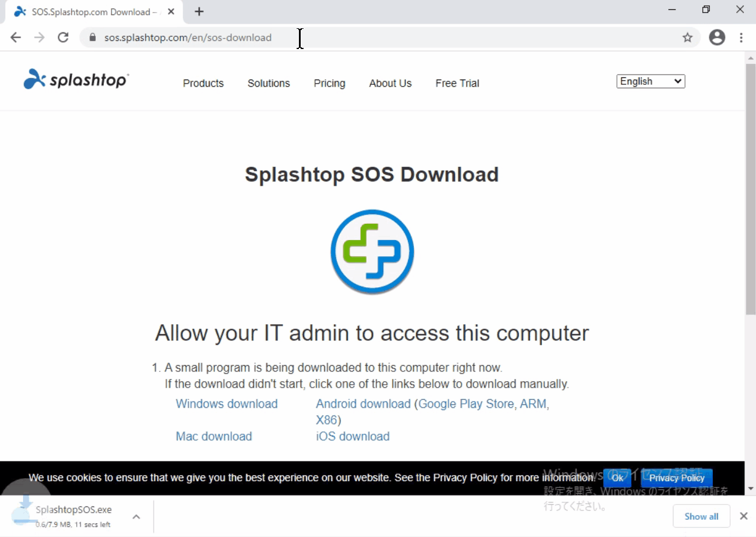Viewport: 756px width, 537px height.
Task: Click the page vertical scrollbar thumb
Action: (751, 189)
